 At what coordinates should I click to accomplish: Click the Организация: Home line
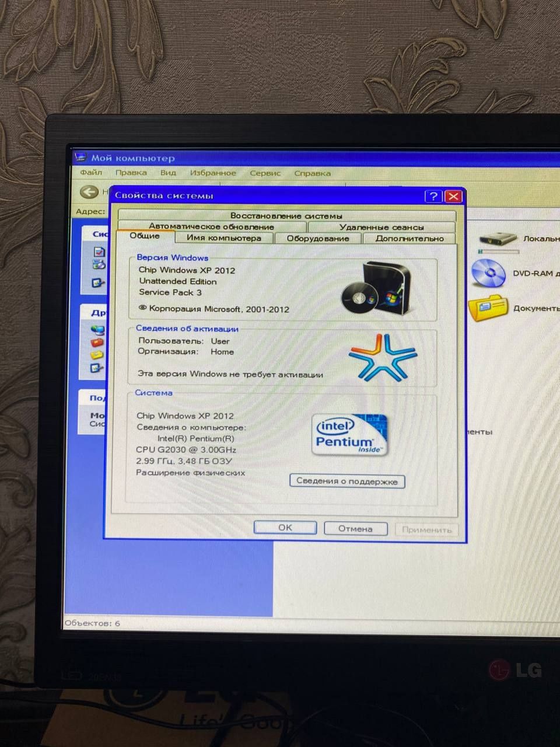pyautogui.click(x=185, y=351)
